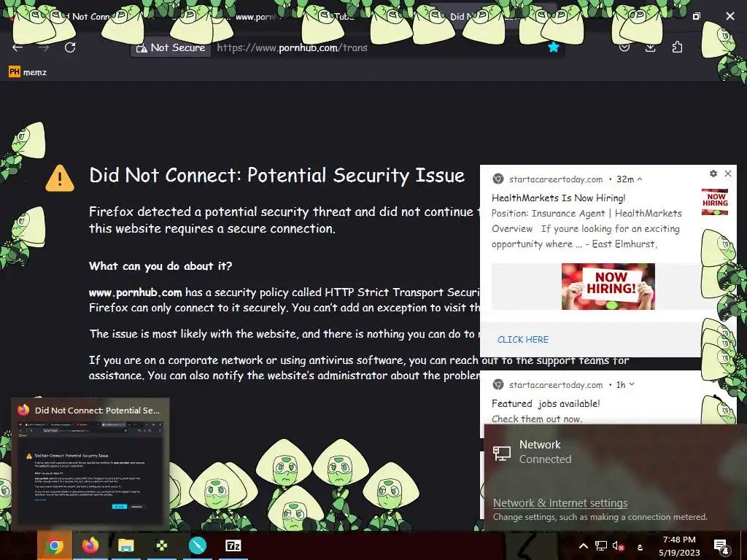The image size is (747, 560).
Task: Click the bold www.pornhub.com text in error
Action: point(135,292)
